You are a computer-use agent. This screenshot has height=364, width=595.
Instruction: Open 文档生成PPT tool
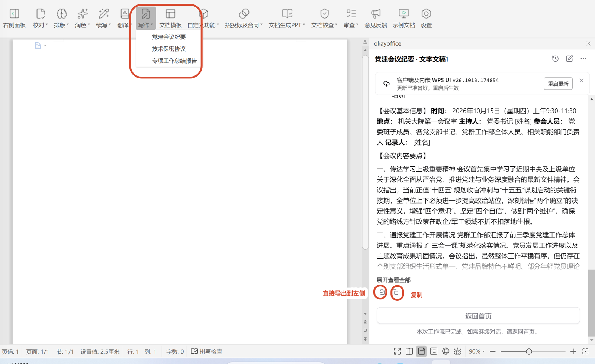tap(287, 18)
